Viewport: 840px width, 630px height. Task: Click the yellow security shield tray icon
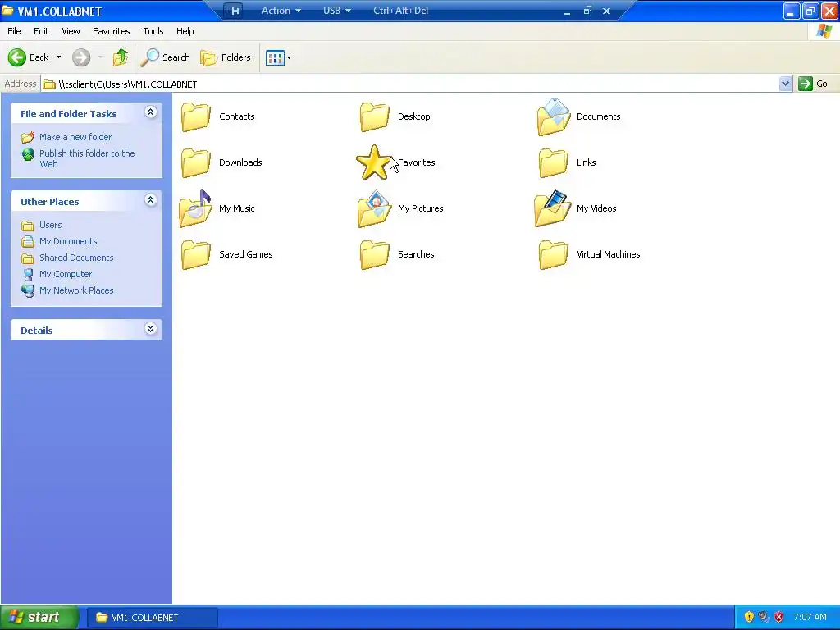749,617
